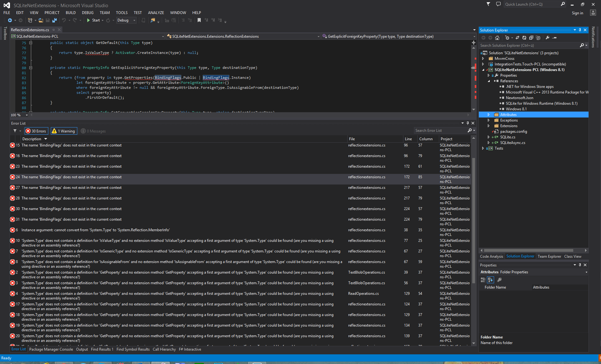The width and height of the screenshot is (601, 364).
Task: Click Sync with Active Document arrows icon
Action: [517, 38]
